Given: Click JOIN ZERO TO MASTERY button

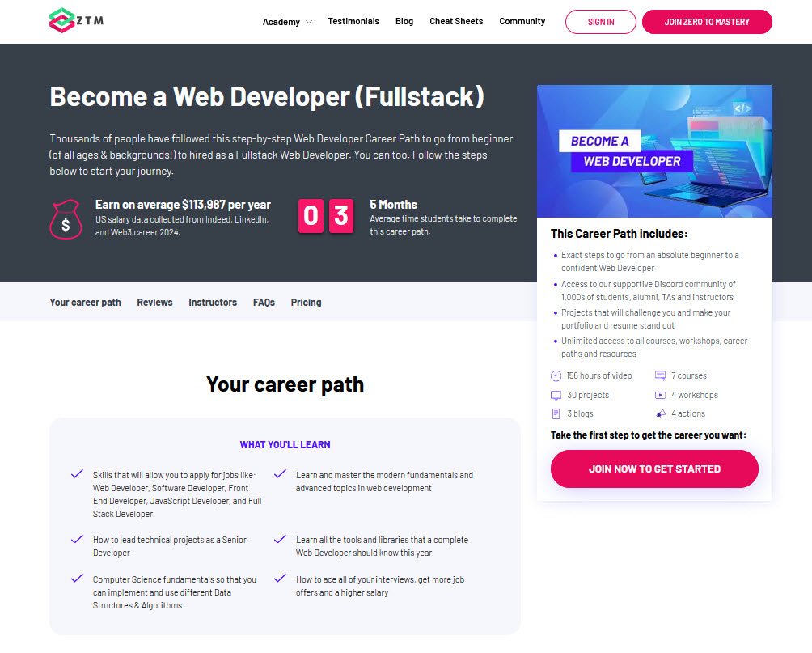Looking at the screenshot, I should tap(707, 22).
